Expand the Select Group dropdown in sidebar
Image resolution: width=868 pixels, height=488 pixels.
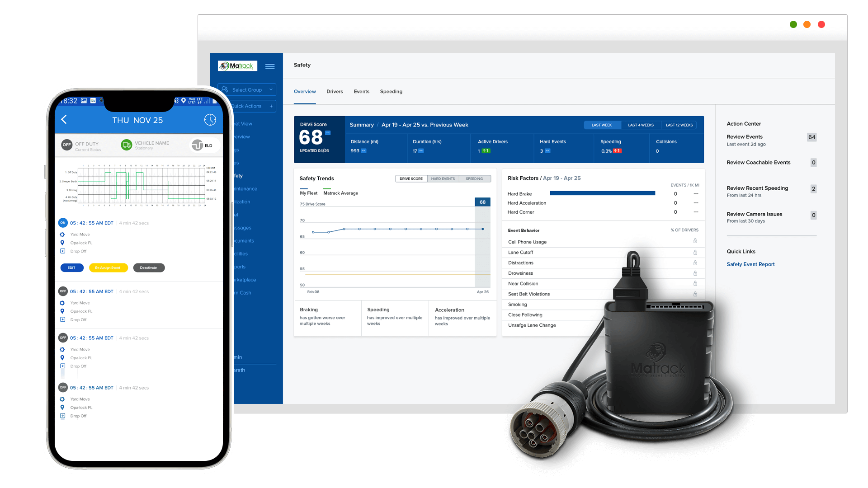click(247, 90)
